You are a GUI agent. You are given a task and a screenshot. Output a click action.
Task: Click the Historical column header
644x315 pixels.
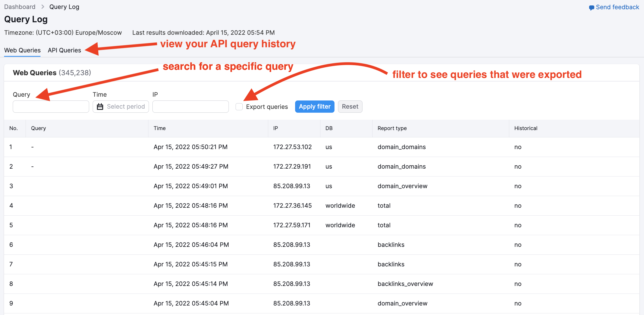(x=526, y=128)
